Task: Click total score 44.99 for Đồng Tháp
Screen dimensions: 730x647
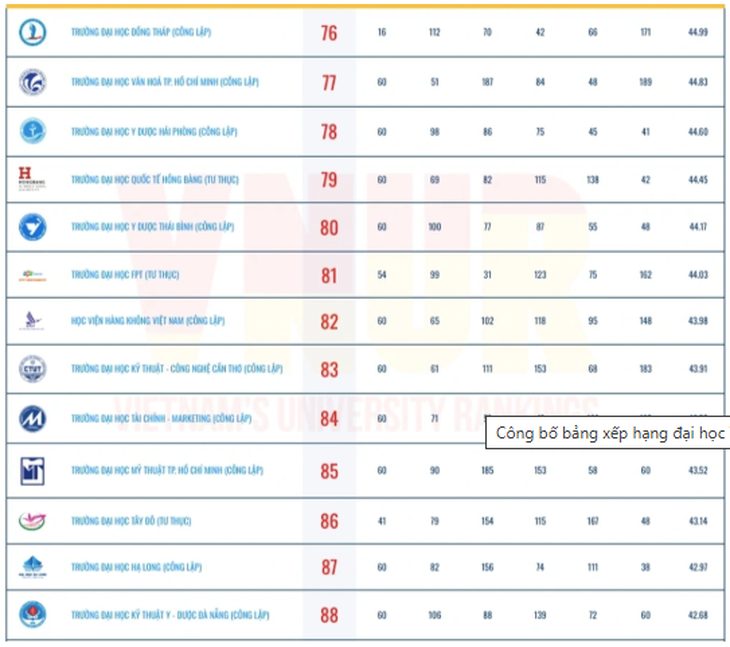Action: [698, 32]
